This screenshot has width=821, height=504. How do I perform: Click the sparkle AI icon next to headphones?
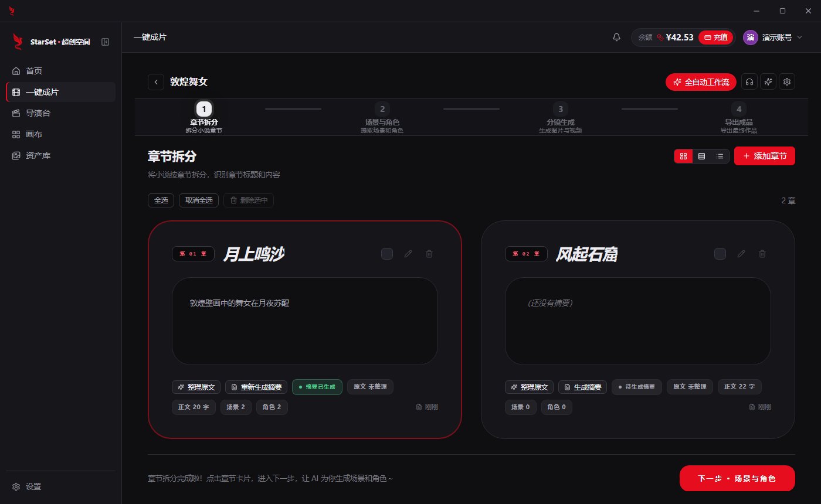pos(768,82)
